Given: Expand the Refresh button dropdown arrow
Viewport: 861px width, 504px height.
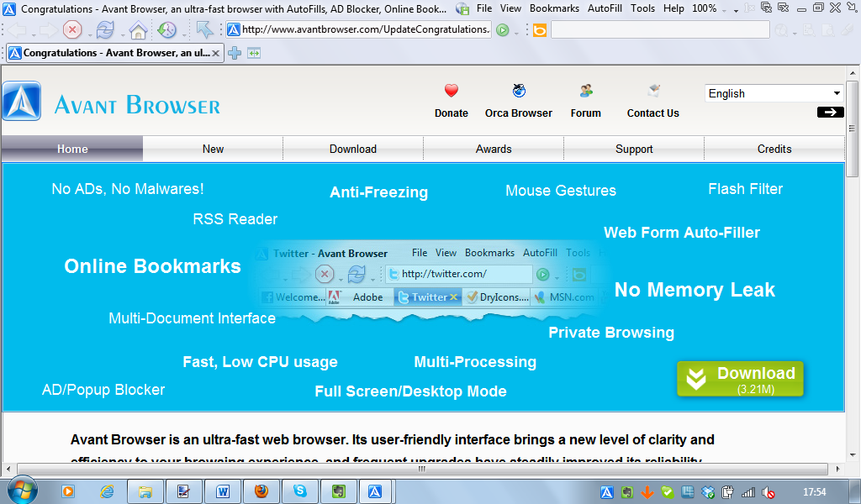Looking at the screenshot, I should click(x=121, y=34).
